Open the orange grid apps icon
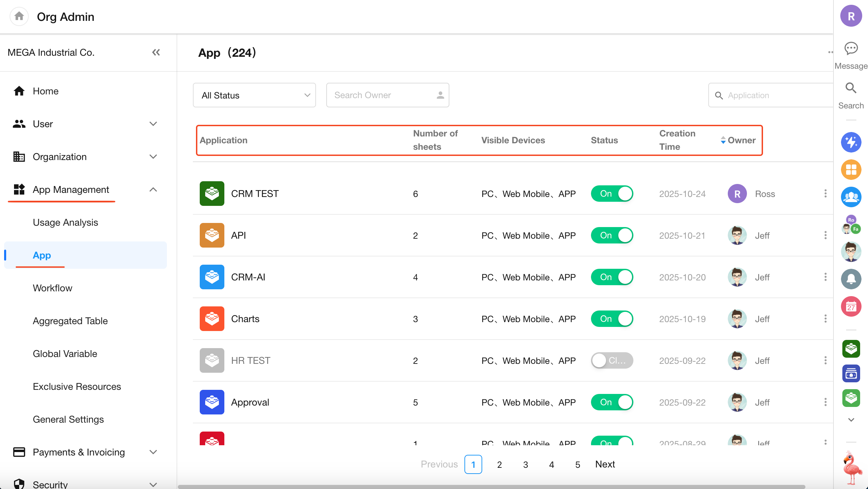This screenshot has height=489, width=868. click(x=851, y=170)
